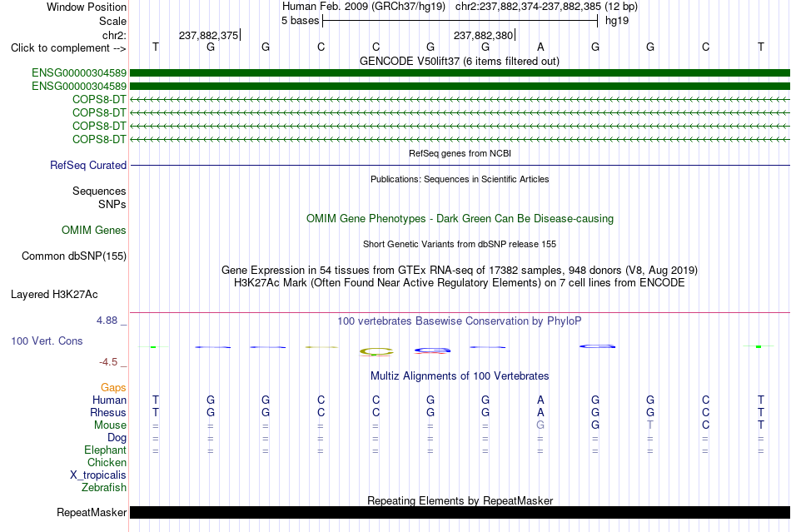Open Publications: Sequences in Scientific Articles title
The height and width of the screenshot is (532, 791).
click(460, 179)
